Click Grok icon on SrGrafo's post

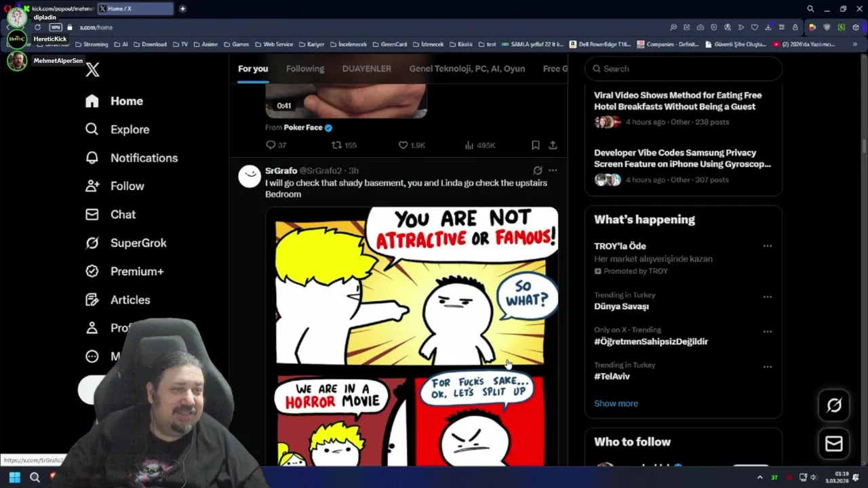click(538, 171)
